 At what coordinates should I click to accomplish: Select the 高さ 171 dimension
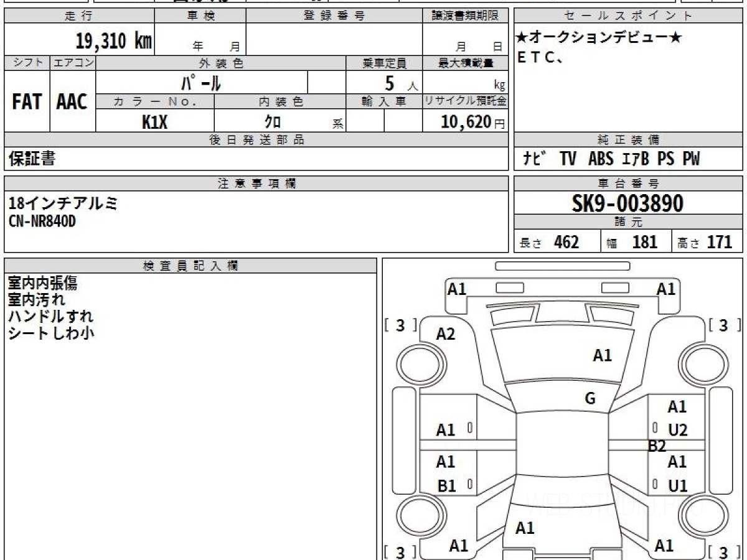pyautogui.click(x=705, y=242)
